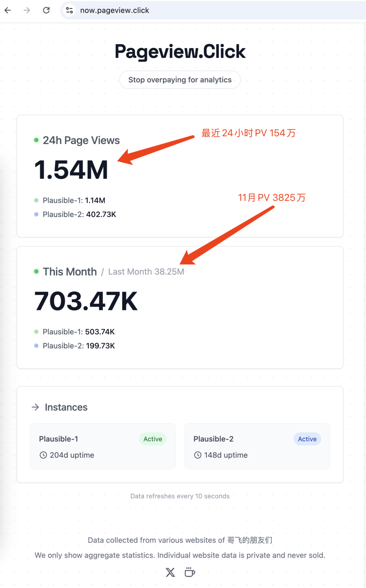Click the browser forward arrow
The image size is (366, 588).
(x=27, y=11)
